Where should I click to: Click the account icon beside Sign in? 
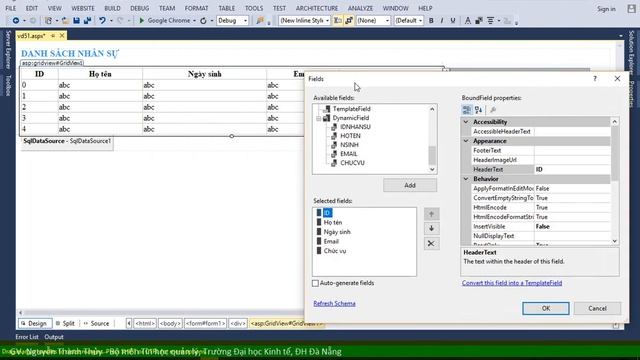click(x=631, y=9)
